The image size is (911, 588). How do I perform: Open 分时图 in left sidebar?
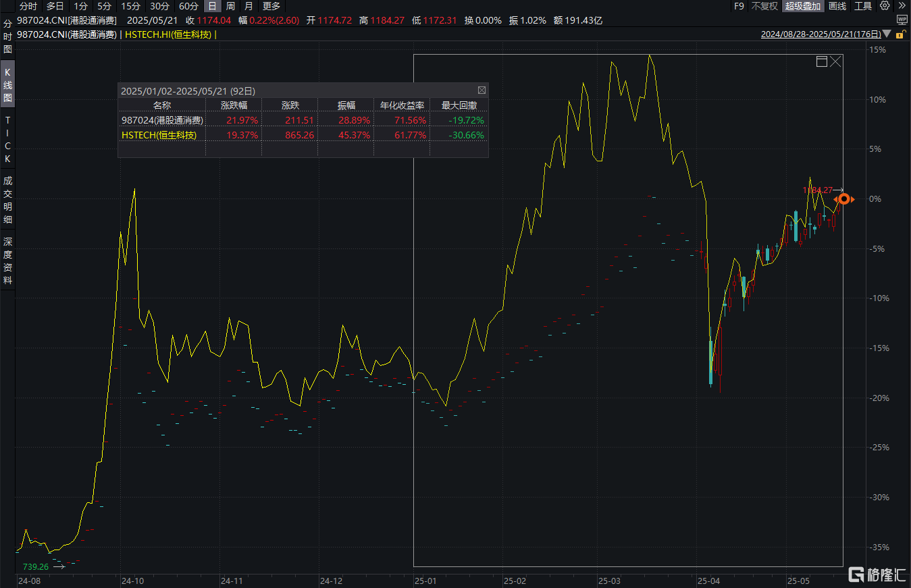8,36
